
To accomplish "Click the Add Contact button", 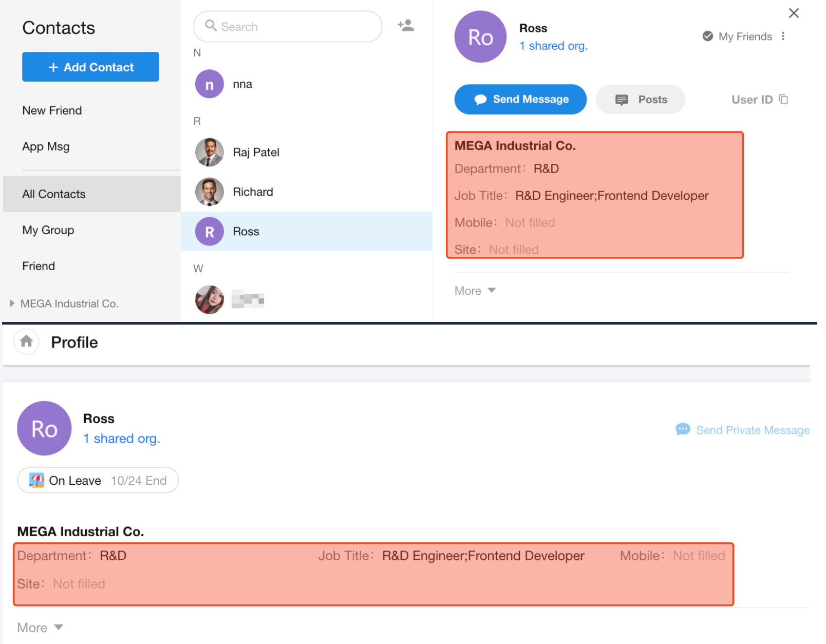I will pyautogui.click(x=90, y=67).
